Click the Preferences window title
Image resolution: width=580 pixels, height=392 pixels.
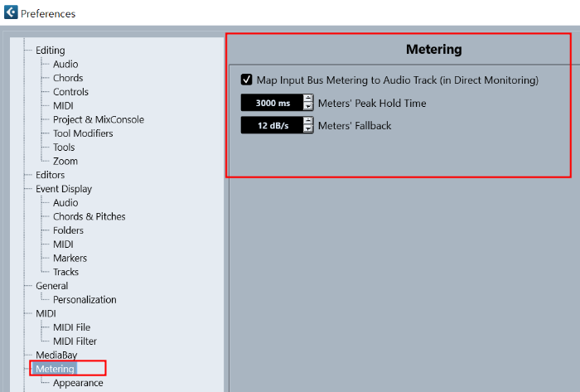pos(48,14)
